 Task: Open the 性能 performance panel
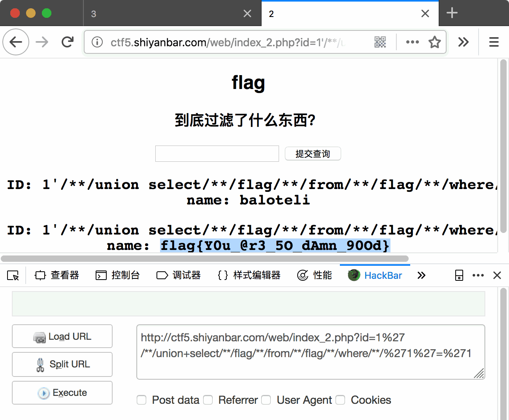click(315, 275)
